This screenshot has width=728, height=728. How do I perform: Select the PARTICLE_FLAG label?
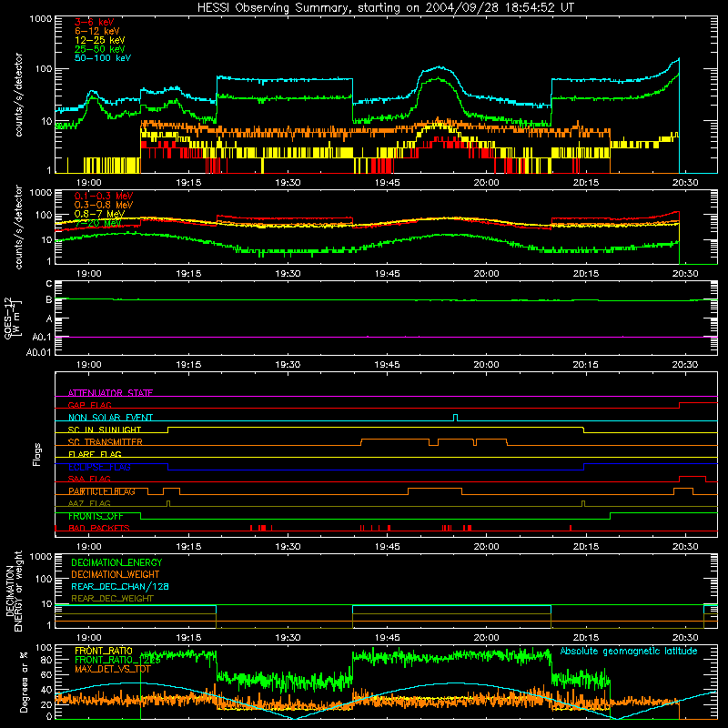pyautogui.click(x=102, y=491)
